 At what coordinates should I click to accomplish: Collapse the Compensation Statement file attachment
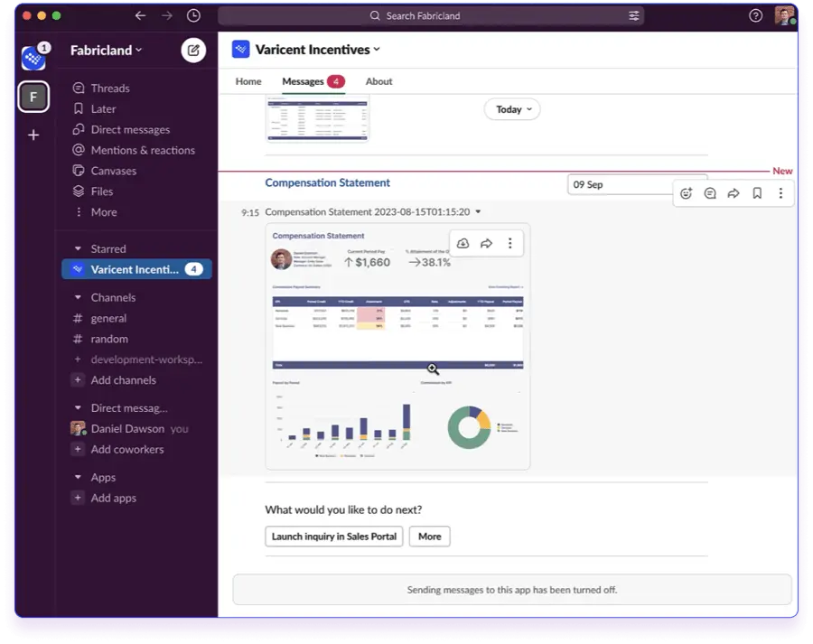point(478,211)
